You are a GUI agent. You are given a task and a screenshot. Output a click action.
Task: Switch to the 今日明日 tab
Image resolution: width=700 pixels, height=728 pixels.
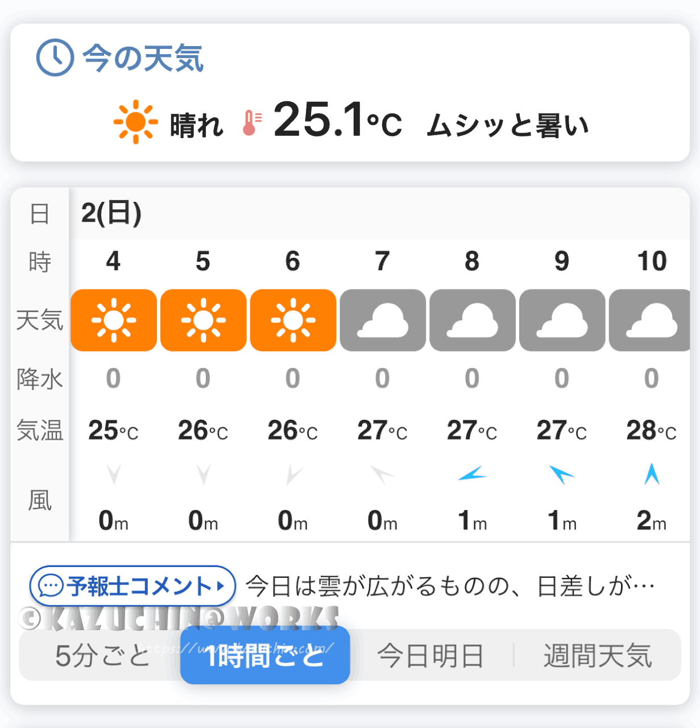coord(430,656)
